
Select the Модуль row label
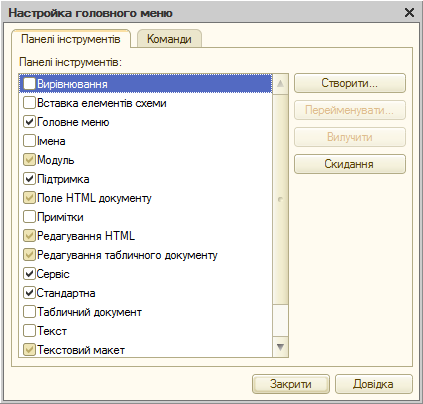click(x=56, y=160)
